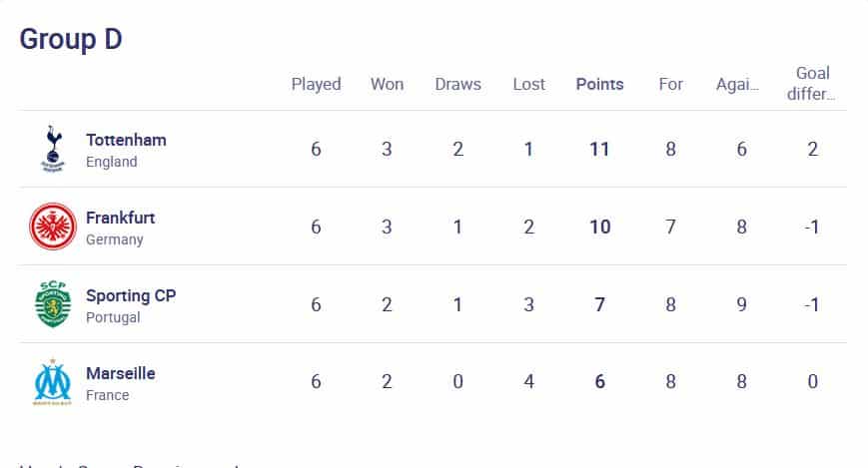Viewport: 868px width, 468px height.
Task: Open the Tottenham team link
Action: pyautogui.click(x=126, y=140)
